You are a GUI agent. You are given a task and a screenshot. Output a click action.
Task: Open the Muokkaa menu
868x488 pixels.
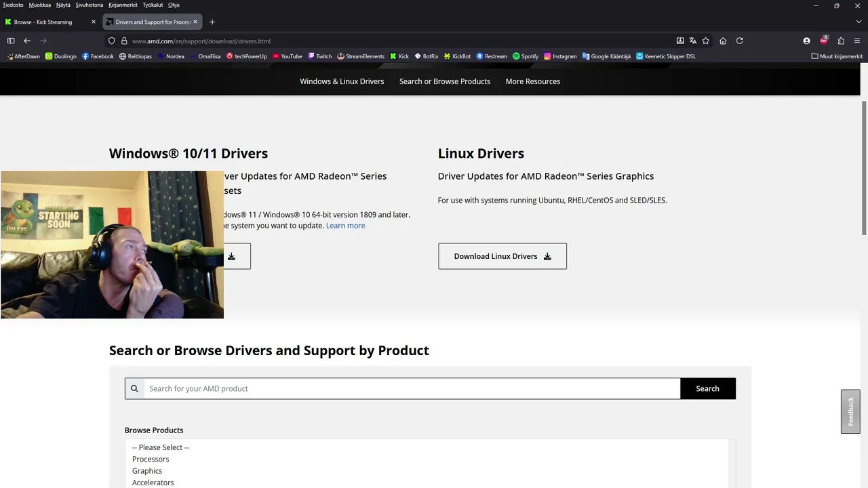tap(39, 5)
